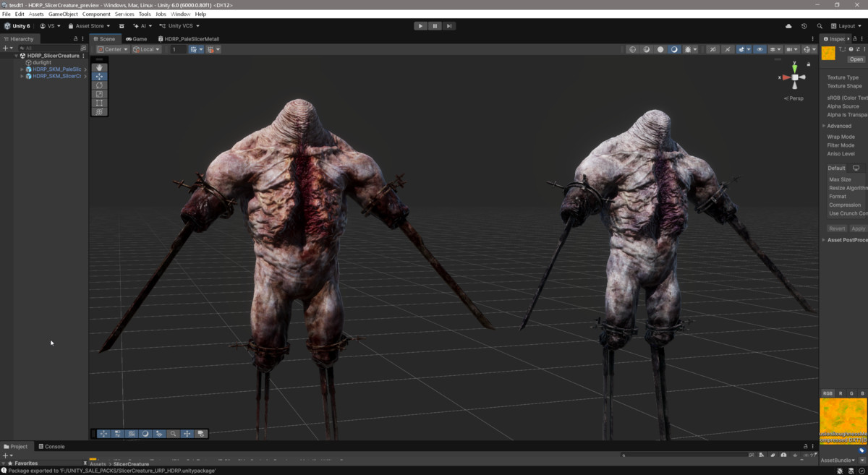The height and width of the screenshot is (475, 868).
Task: Click the Apply button
Action: [x=858, y=228]
